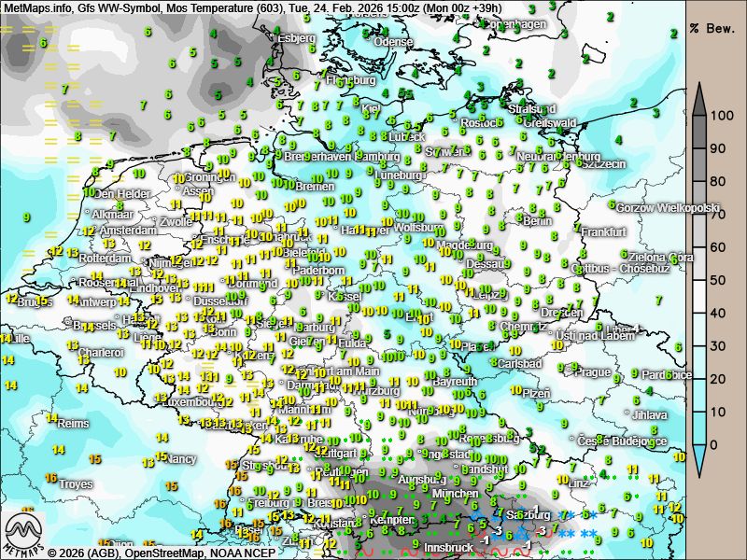Select the 50 value on the legend
Screen dimensions: 747x560
pyautogui.click(x=719, y=281)
